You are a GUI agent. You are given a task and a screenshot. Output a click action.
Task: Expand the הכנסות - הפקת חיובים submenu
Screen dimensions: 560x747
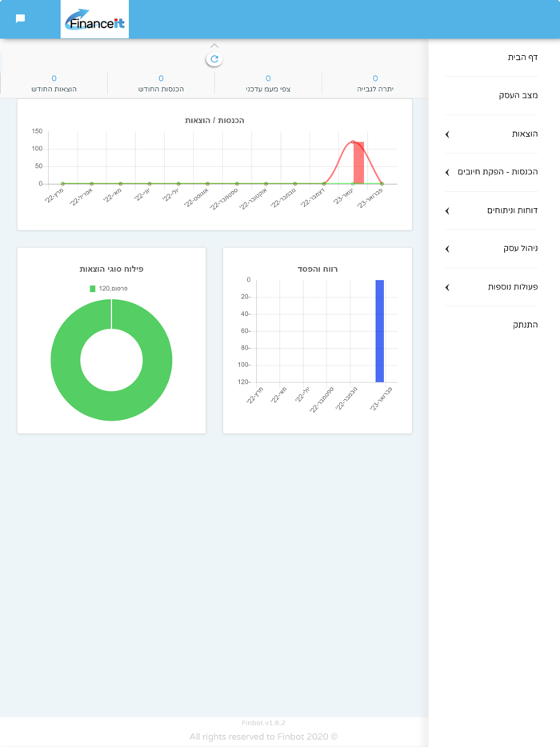447,173
